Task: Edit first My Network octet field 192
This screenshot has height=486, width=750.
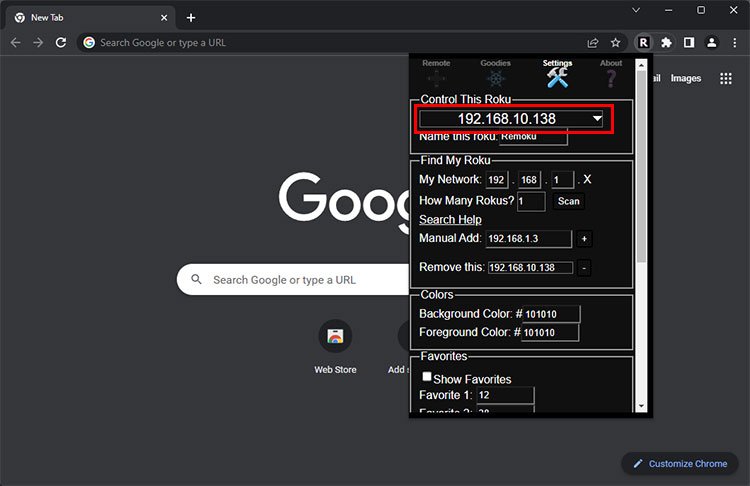Action: (496, 180)
